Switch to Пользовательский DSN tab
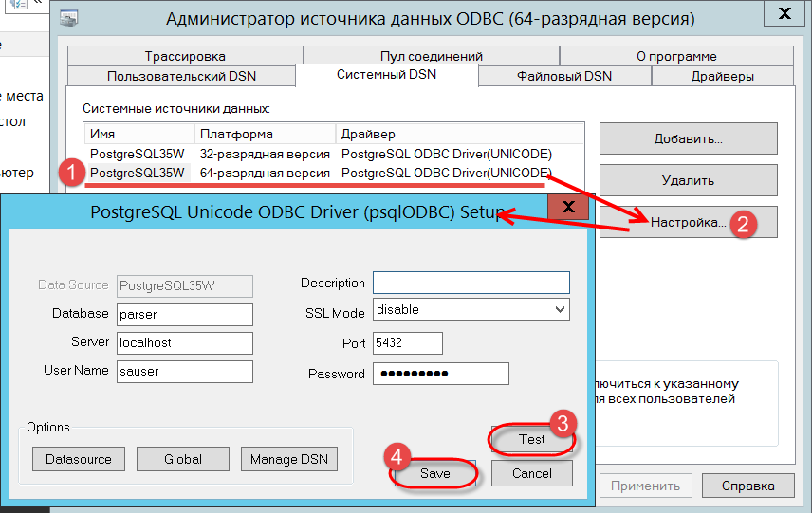The image size is (812, 513). (x=181, y=76)
